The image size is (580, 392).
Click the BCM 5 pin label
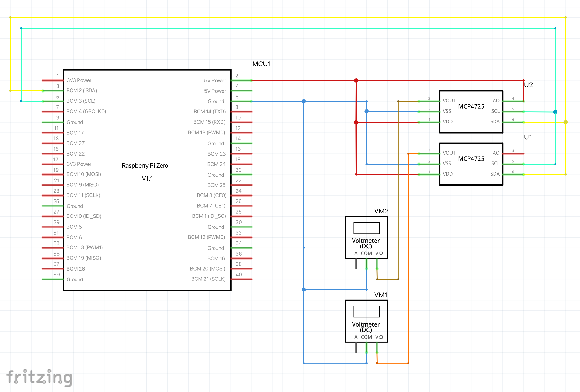[x=74, y=227]
